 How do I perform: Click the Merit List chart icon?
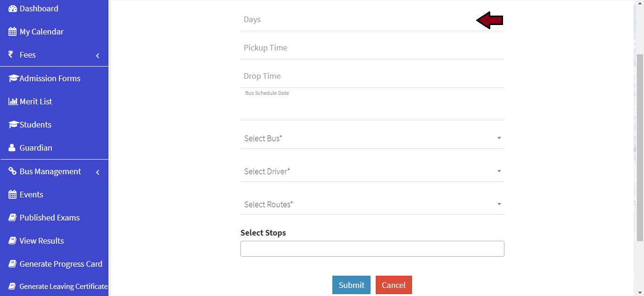[x=13, y=101]
